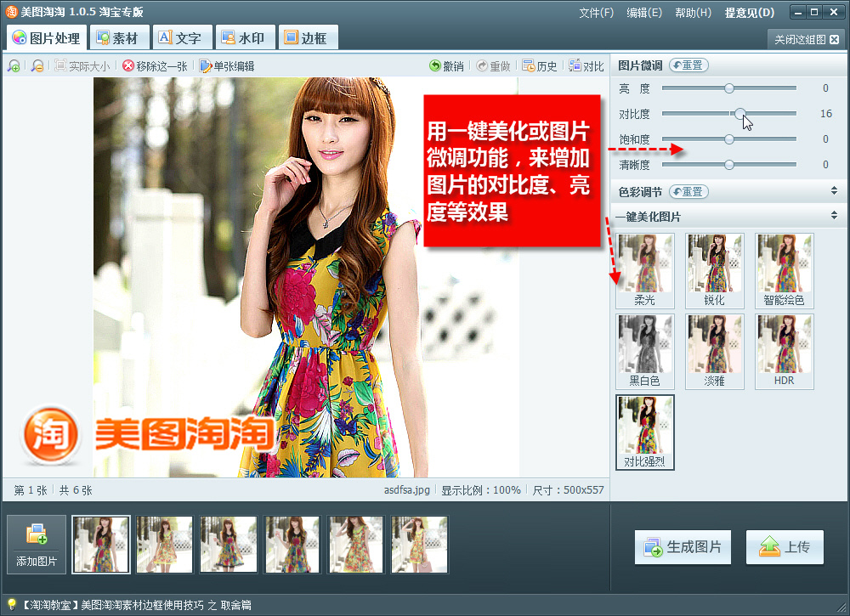This screenshot has width=850, height=616.
Task: Select the fifth filmstrip thumbnail
Action: (x=355, y=545)
